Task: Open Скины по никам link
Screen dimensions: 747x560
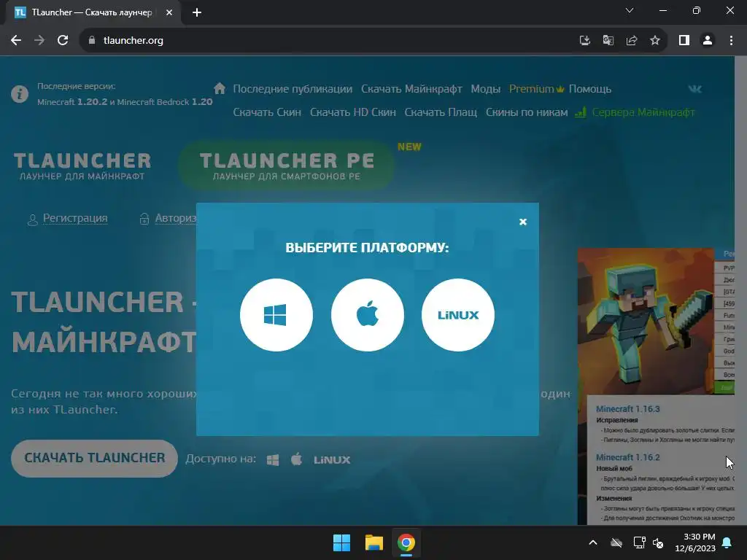Action: [x=527, y=112]
